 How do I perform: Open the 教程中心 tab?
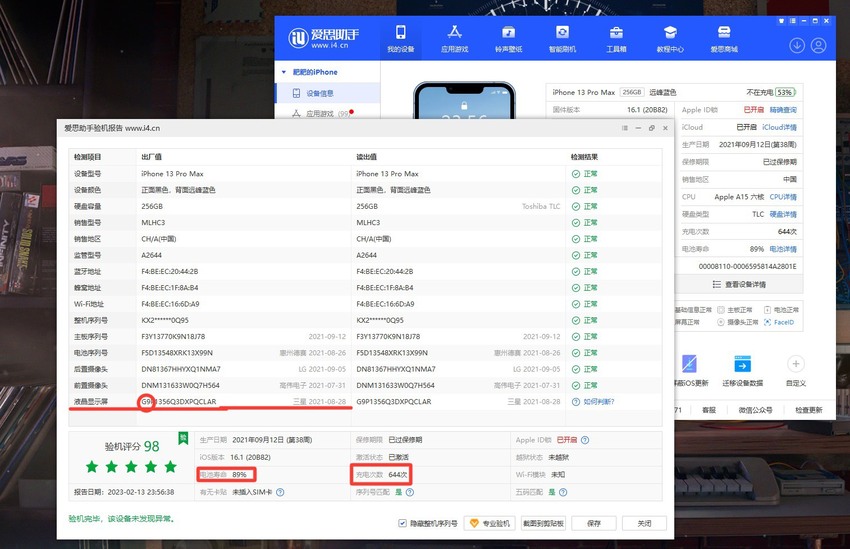(670, 39)
